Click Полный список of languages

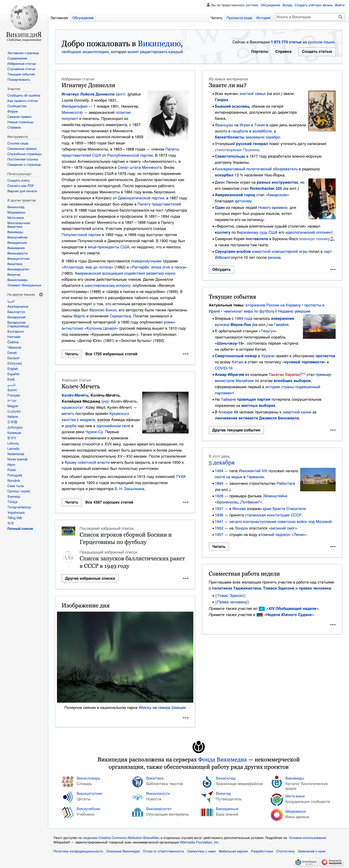coord(20,529)
